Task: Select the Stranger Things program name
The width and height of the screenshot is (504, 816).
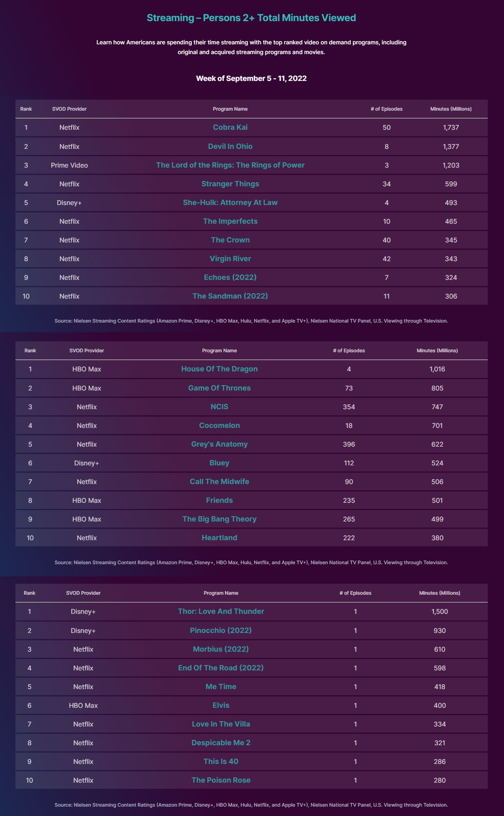Action: tap(230, 184)
